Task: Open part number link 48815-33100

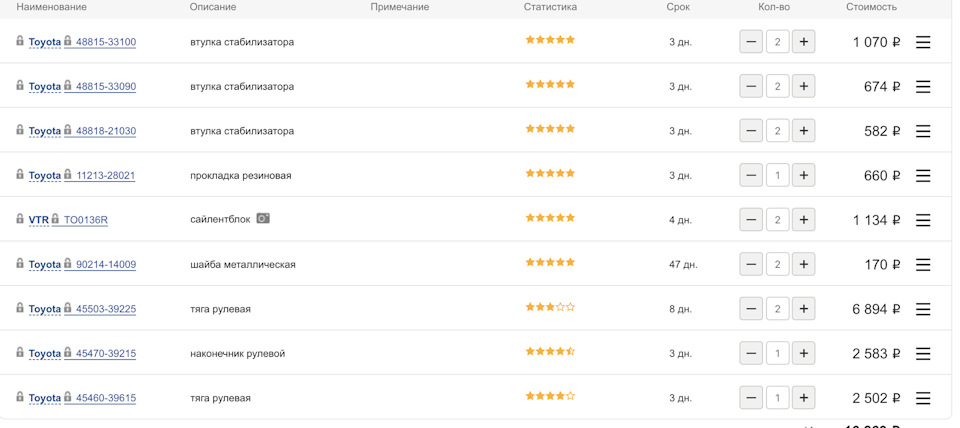Action: [x=106, y=42]
